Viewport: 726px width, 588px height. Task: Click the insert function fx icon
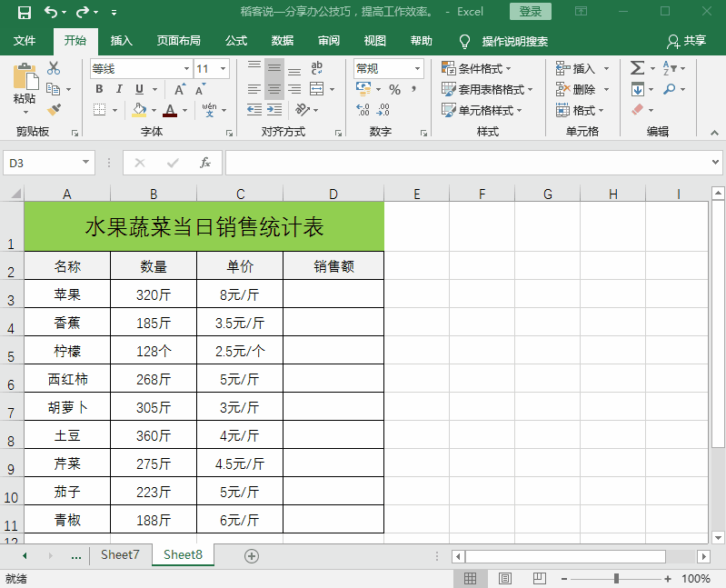[x=205, y=163]
